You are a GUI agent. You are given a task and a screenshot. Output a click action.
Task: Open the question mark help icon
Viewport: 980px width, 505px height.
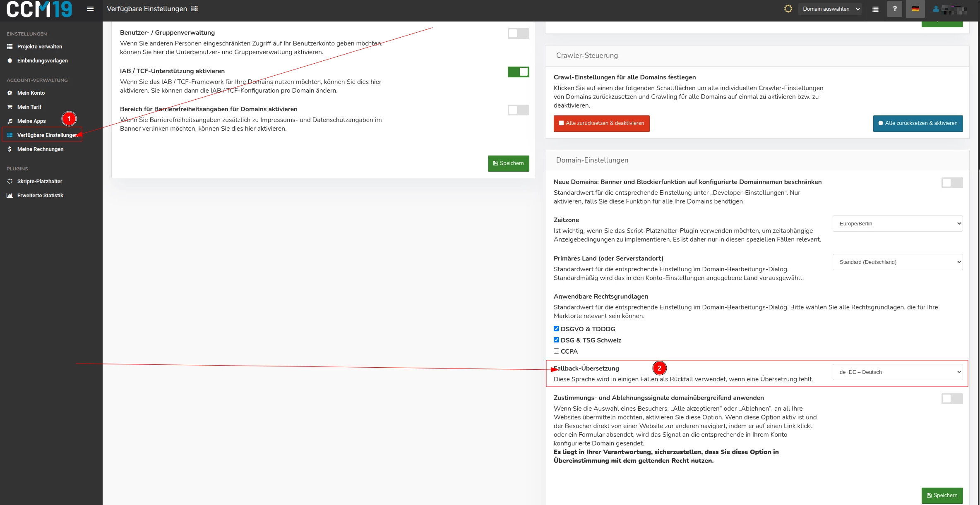coord(894,9)
